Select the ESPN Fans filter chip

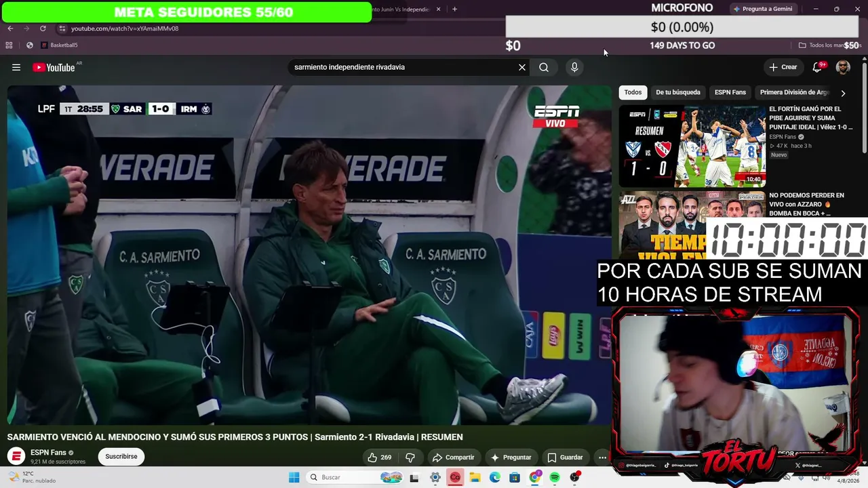[x=730, y=92]
